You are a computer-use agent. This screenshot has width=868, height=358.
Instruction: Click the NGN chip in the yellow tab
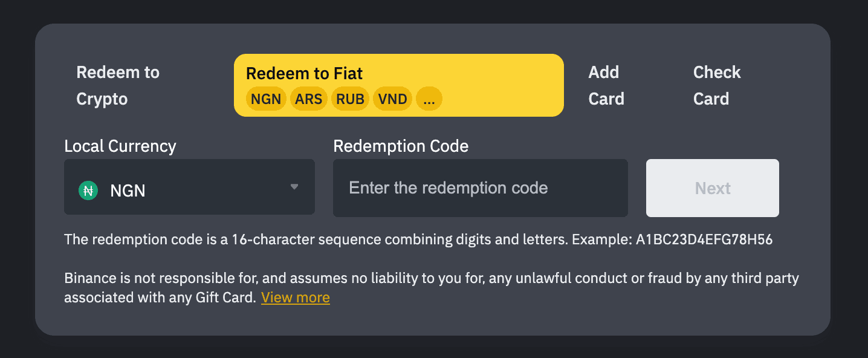266,99
